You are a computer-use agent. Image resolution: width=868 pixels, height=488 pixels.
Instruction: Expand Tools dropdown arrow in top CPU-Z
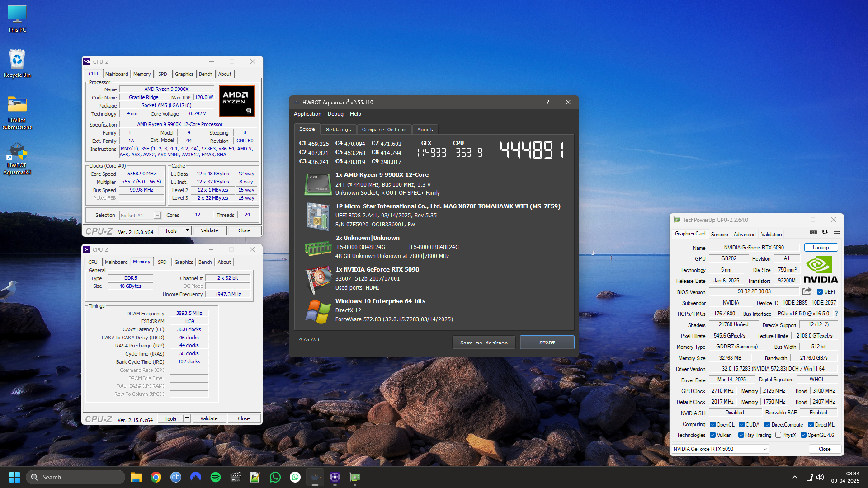[x=187, y=230]
